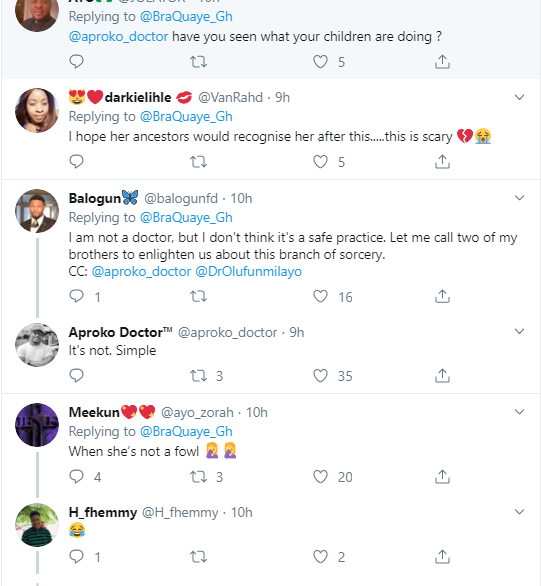This screenshot has height=586, width=541.
Task: Expand the caret menu on Meekun's tweet
Action: tap(519, 412)
